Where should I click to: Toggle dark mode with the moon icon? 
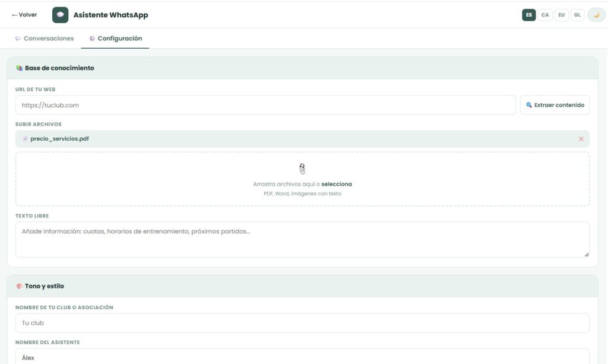[x=596, y=15]
